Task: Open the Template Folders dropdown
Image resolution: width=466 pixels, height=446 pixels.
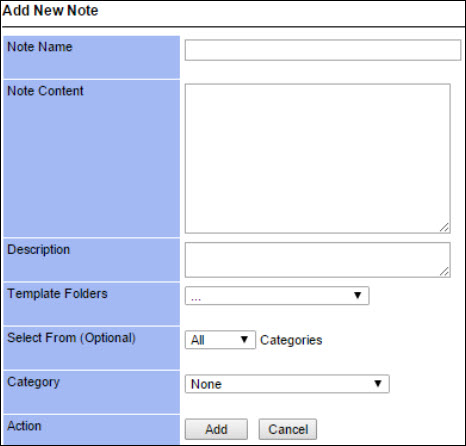Action: pyautogui.click(x=277, y=296)
